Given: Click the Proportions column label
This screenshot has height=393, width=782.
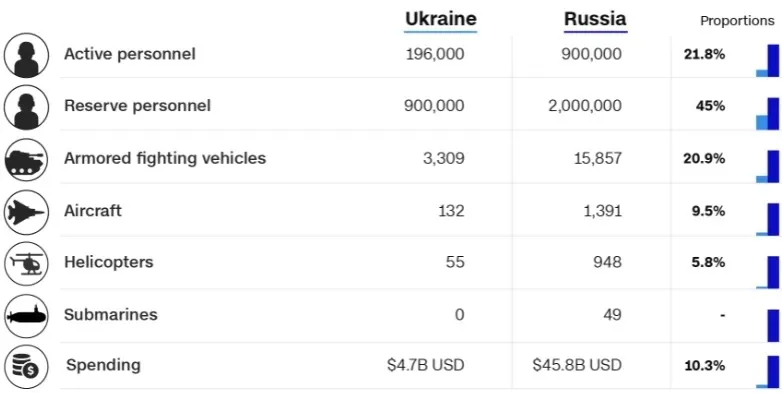Looking at the screenshot, I should 737,20.
